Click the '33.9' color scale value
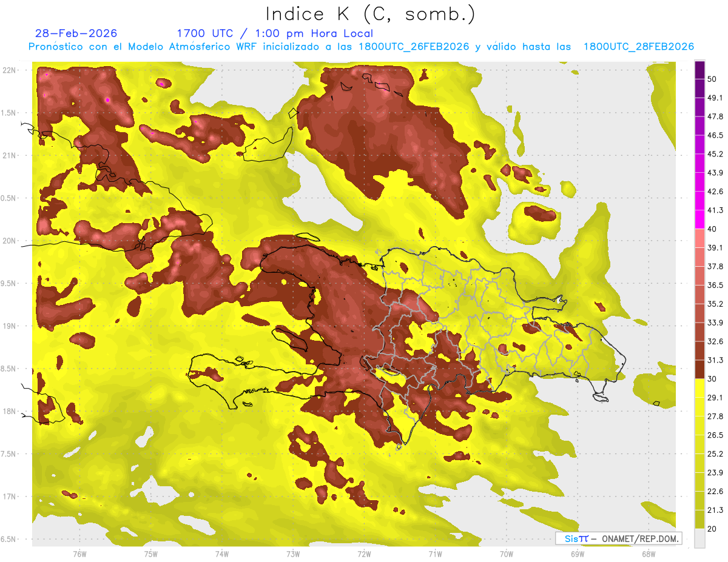The image size is (728, 562). [x=716, y=323]
